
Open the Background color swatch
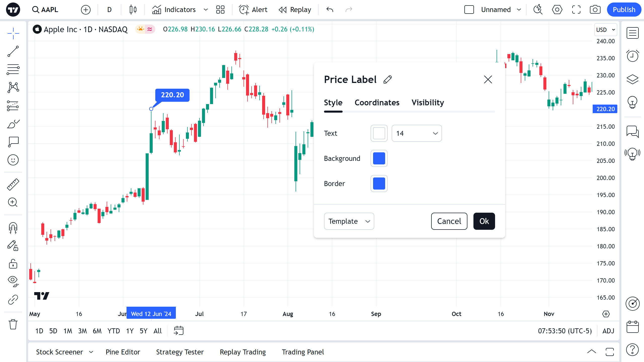[x=379, y=158]
